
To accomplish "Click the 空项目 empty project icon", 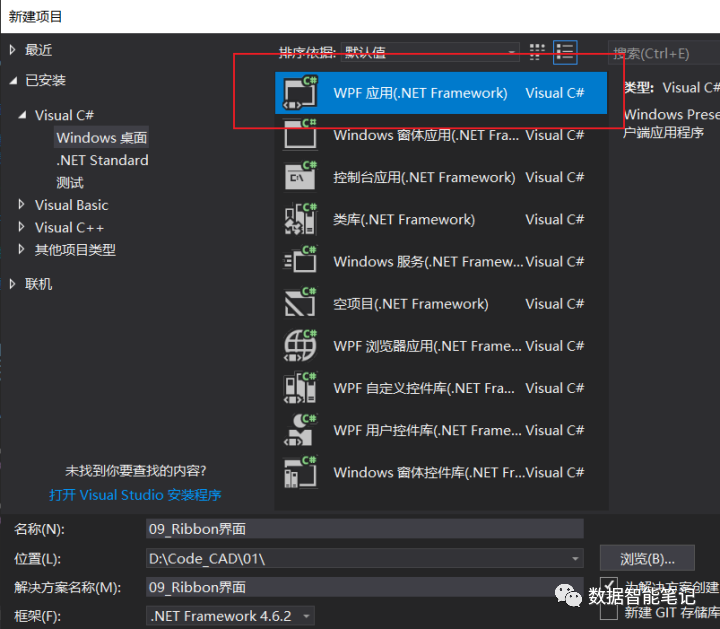I will [300, 303].
